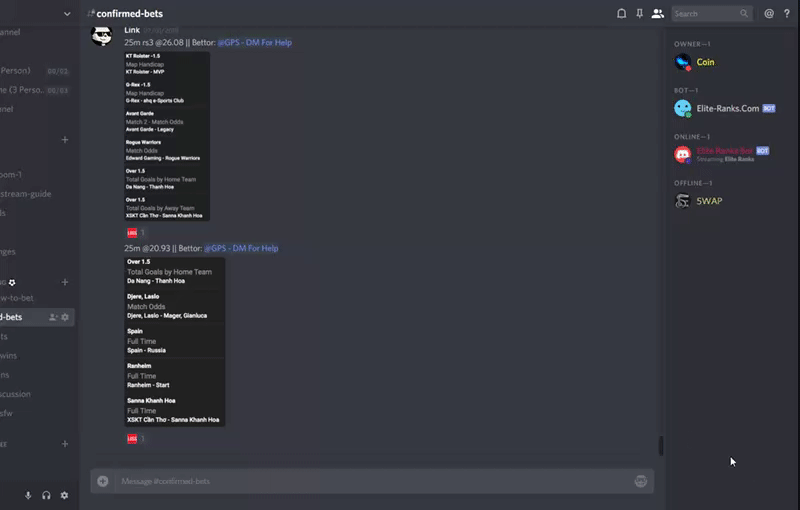Add channel plus in first category

[65, 140]
